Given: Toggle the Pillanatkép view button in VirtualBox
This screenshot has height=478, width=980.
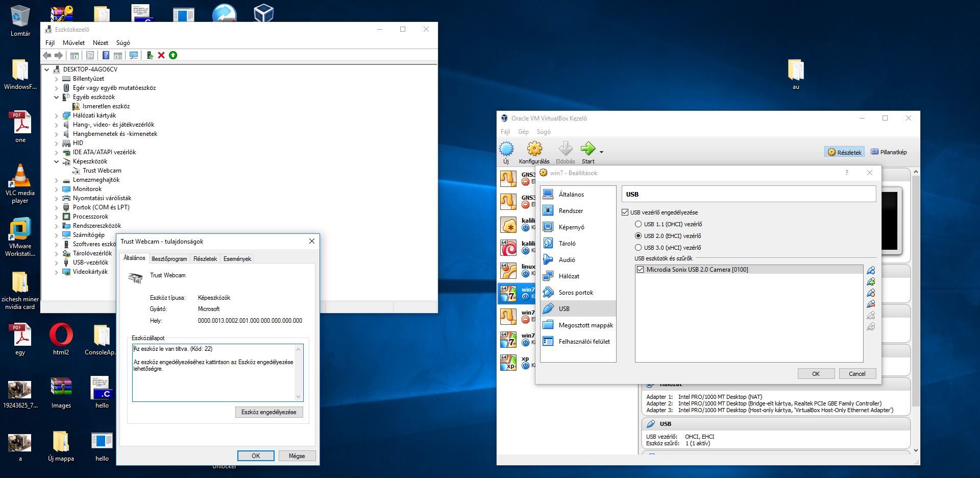Looking at the screenshot, I should click(889, 152).
